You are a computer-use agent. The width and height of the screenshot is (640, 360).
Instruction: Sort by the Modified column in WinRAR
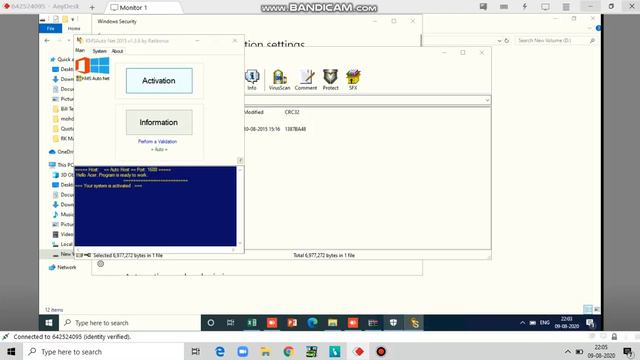click(254, 112)
